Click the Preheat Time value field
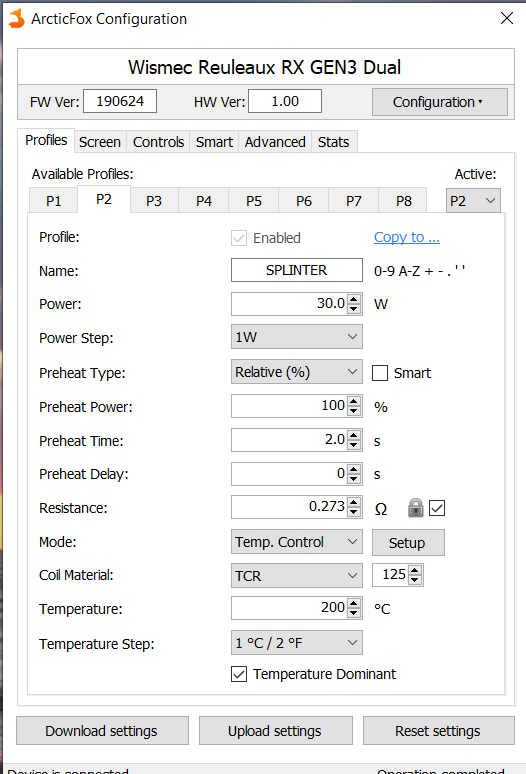This screenshot has height=774, width=526. pyautogui.click(x=289, y=439)
